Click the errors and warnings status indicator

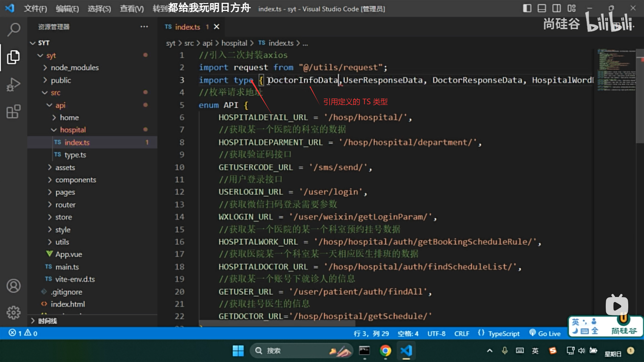click(x=23, y=333)
